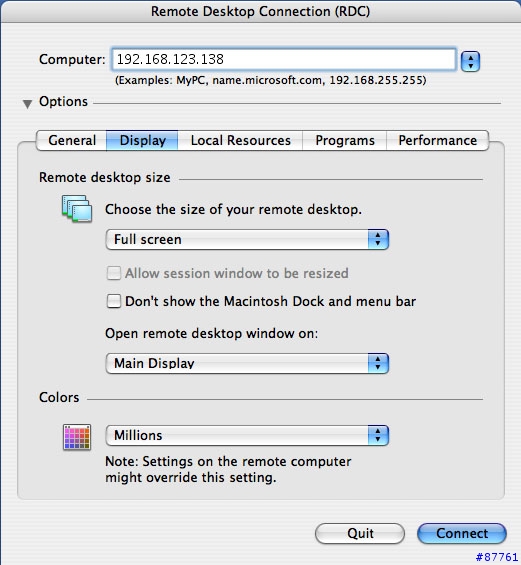Switch to the Programs tab
This screenshot has height=565, width=521.
tap(345, 141)
